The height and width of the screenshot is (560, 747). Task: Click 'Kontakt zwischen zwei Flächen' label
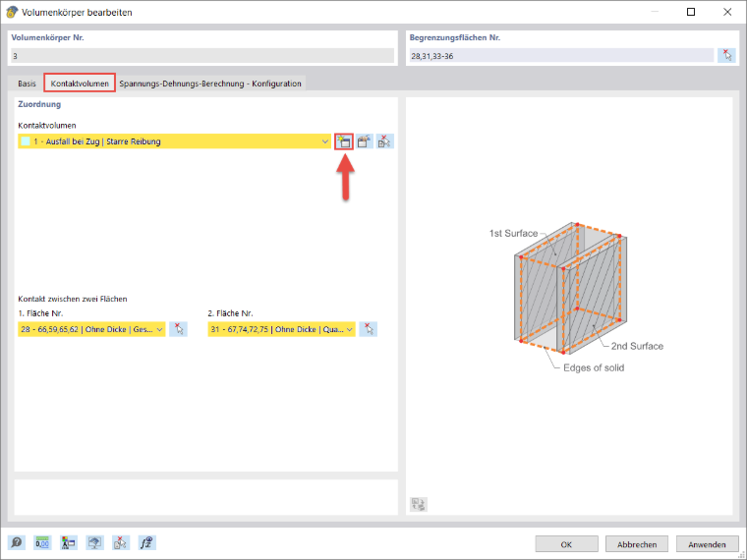coord(73,299)
